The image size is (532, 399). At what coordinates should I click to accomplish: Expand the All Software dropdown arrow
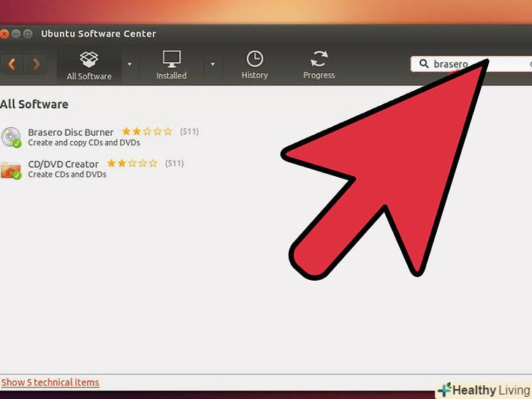coord(129,64)
